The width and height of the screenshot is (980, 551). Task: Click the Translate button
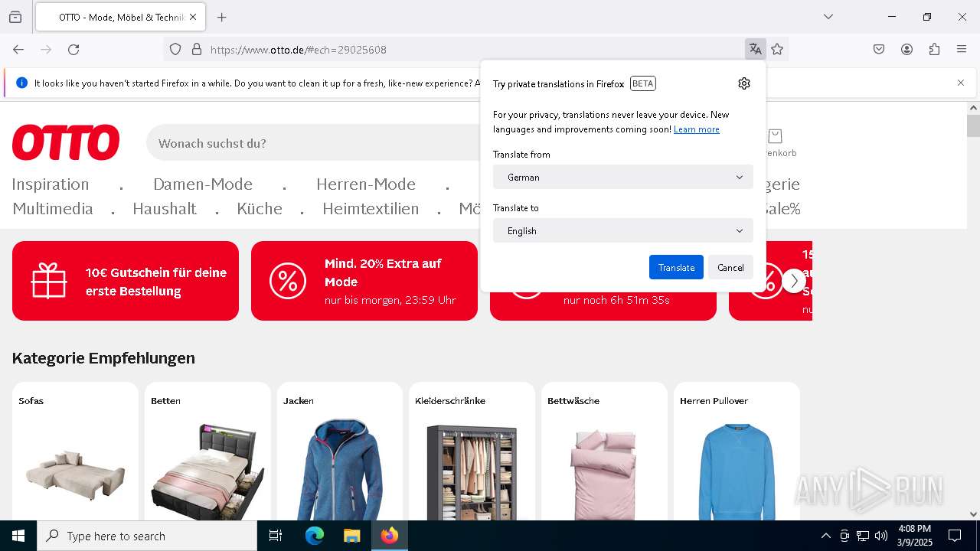click(676, 267)
